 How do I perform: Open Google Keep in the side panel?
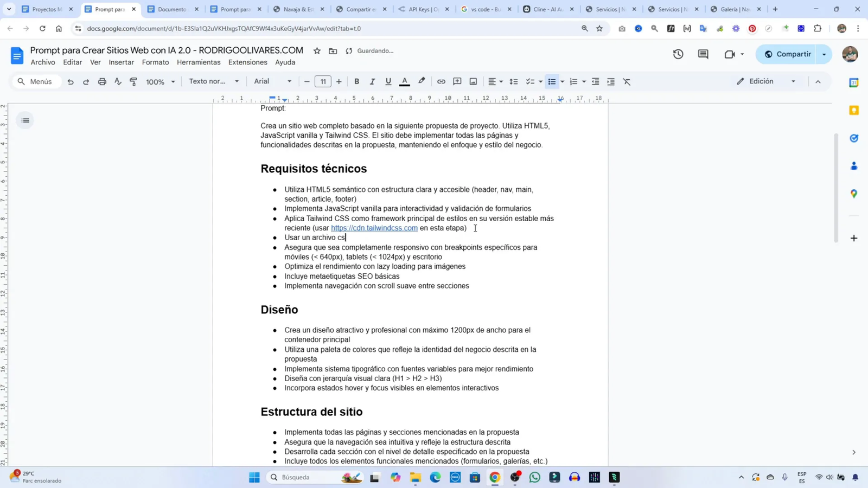(854, 110)
